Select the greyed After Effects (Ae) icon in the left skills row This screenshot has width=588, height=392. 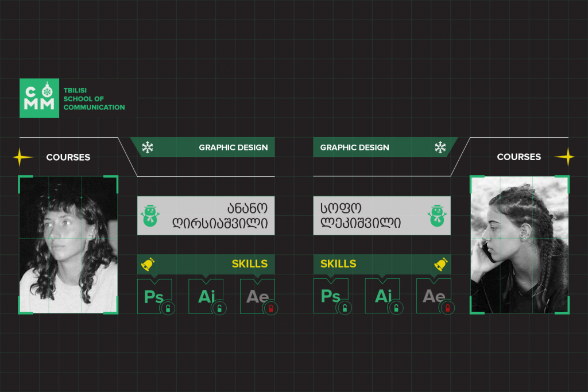(257, 296)
